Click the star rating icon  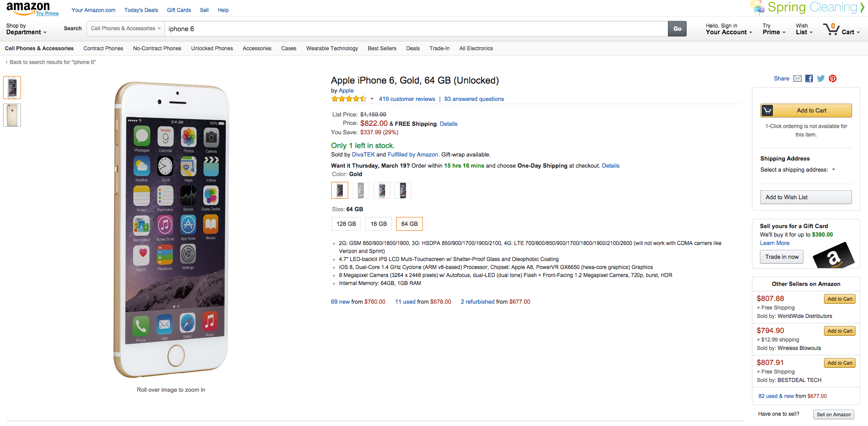coord(349,99)
